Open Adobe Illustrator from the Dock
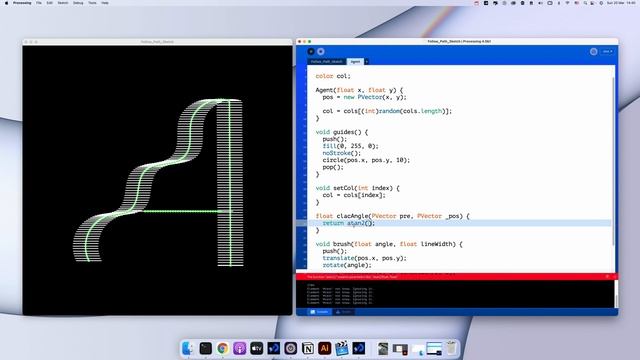The height and width of the screenshot is (360, 640). (325, 348)
